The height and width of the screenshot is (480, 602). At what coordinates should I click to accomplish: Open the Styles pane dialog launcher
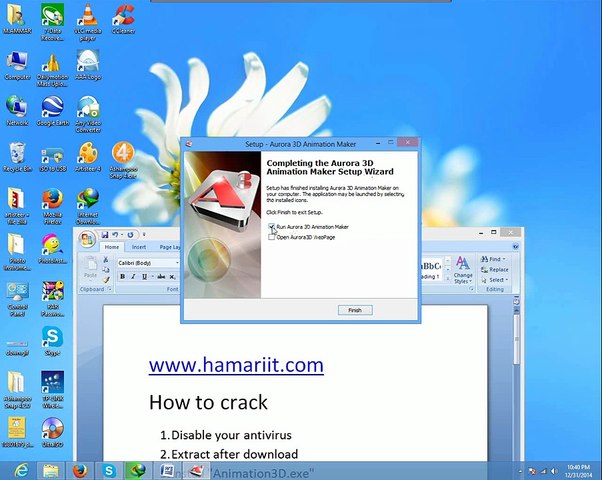(x=471, y=289)
